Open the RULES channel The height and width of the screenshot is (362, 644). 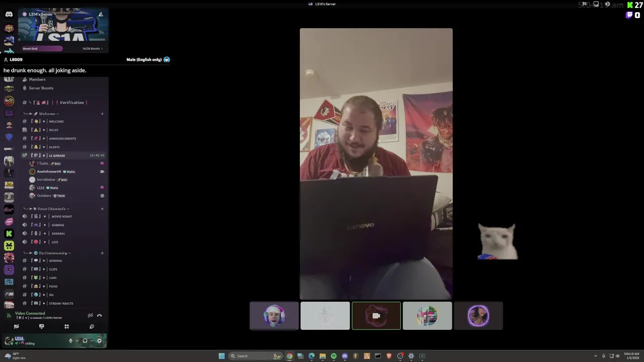[63, 130]
